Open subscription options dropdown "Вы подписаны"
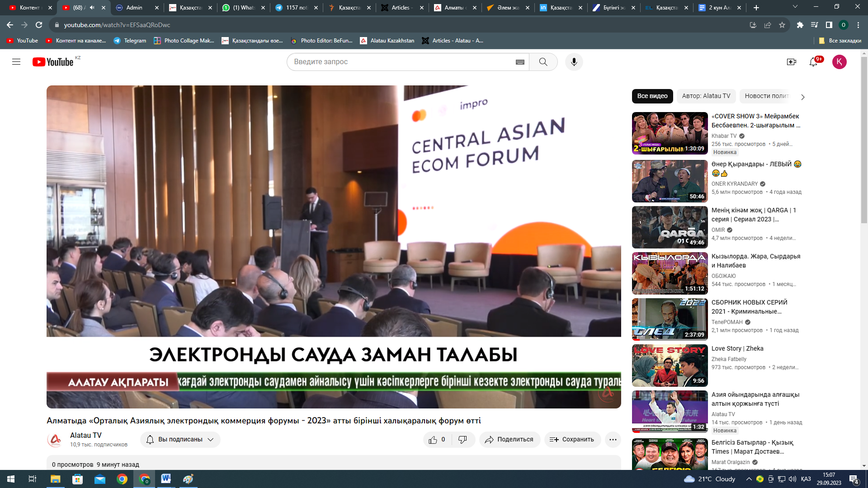Viewport: 868px width, 488px height. coord(180,440)
